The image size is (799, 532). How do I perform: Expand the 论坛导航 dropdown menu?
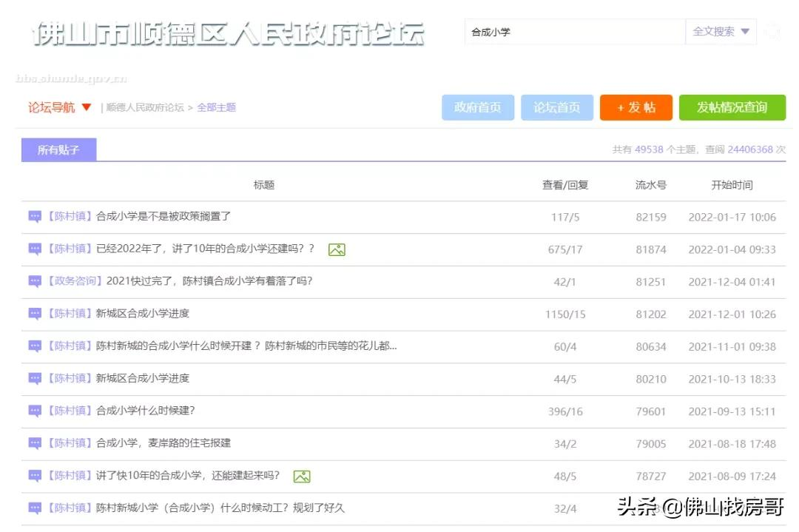tap(58, 107)
